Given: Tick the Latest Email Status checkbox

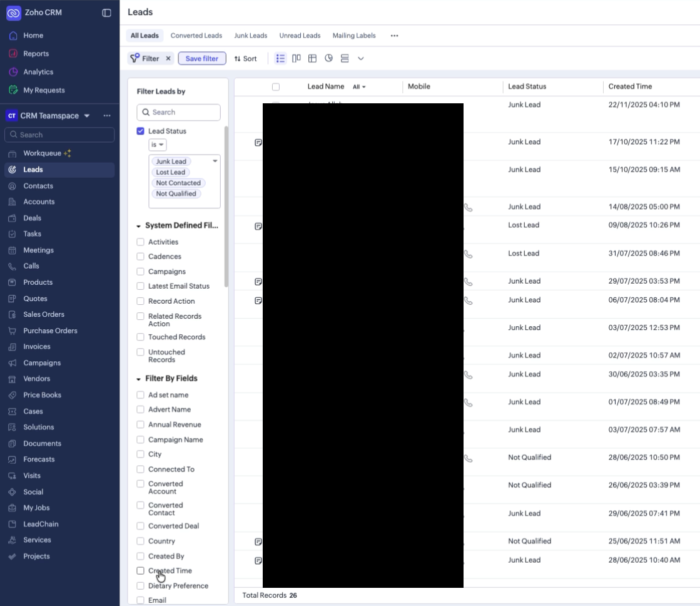Looking at the screenshot, I should click(x=141, y=286).
